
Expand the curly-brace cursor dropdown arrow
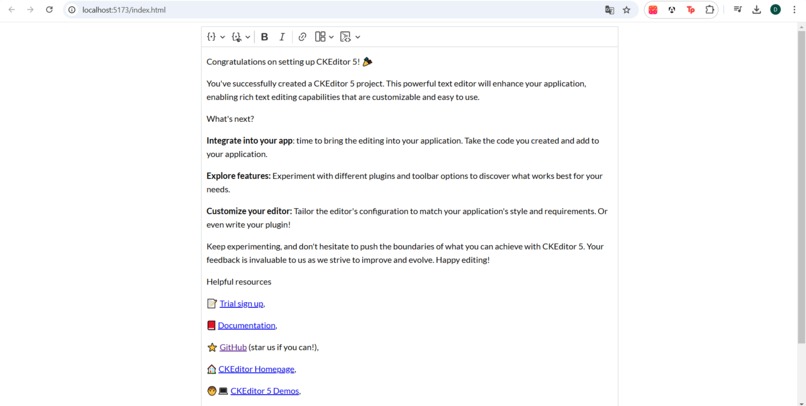click(248, 37)
